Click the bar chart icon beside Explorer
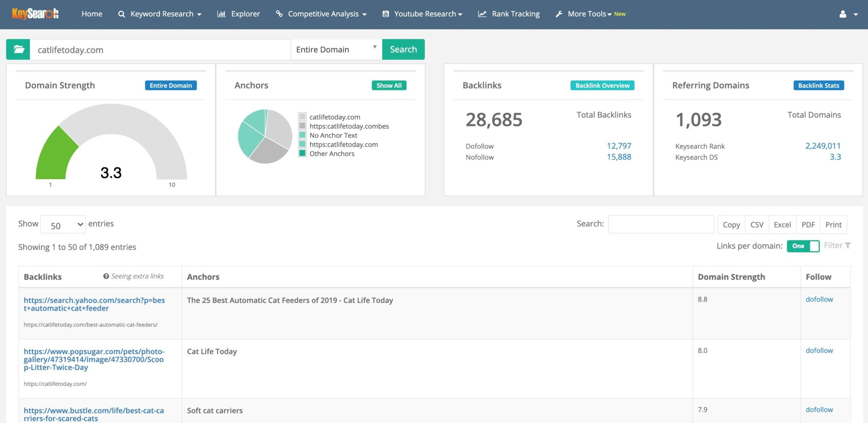868x423 pixels. pyautogui.click(x=221, y=14)
